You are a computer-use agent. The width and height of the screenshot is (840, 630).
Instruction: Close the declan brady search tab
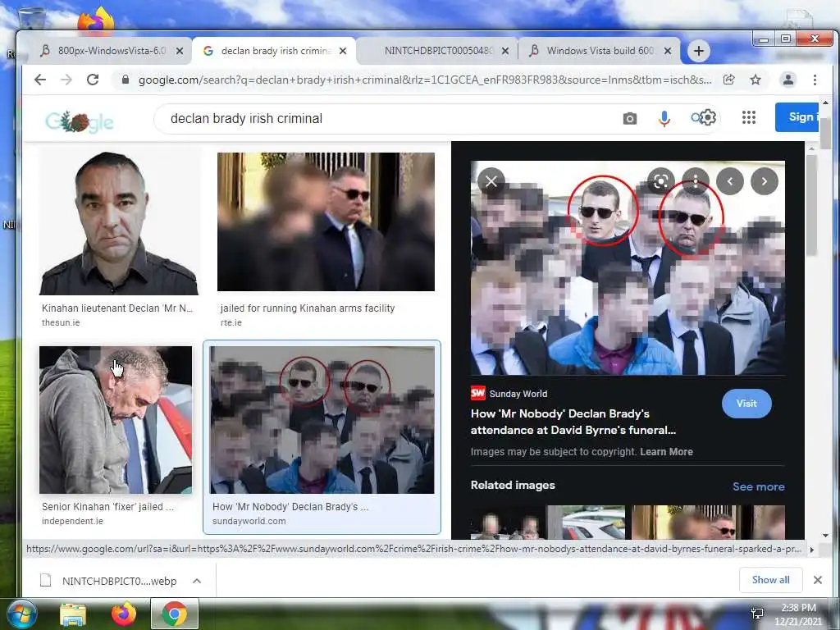[x=344, y=51]
